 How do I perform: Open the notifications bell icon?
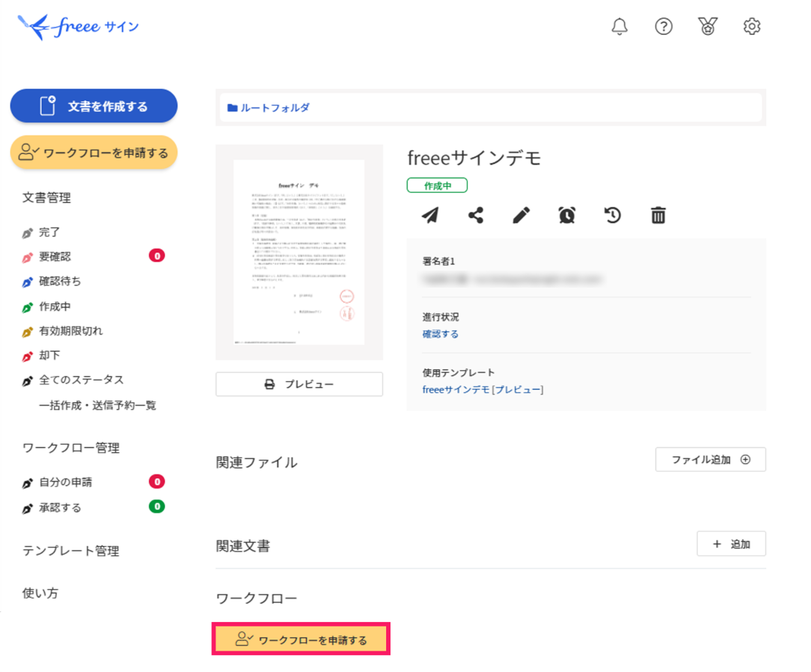tap(619, 27)
